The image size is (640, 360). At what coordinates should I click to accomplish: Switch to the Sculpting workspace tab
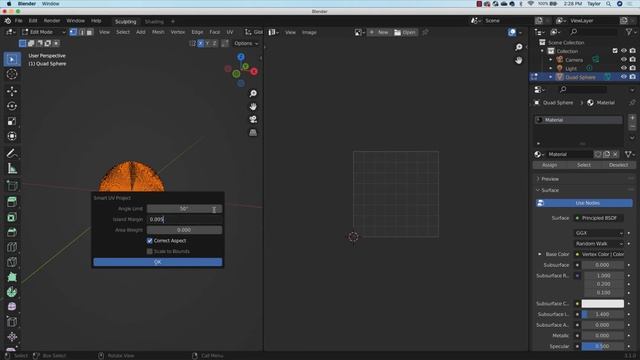[x=125, y=21]
